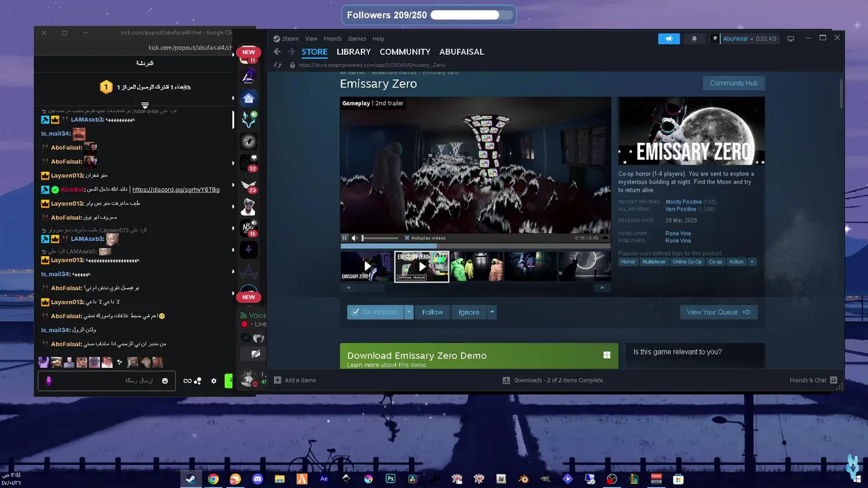
Task: Disable Autoplay videos checkbox
Action: 407,238
